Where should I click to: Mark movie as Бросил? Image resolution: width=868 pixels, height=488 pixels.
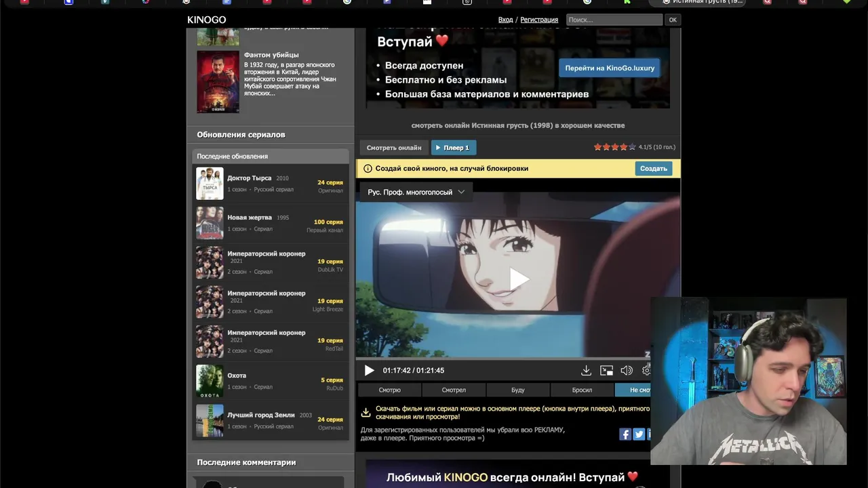582,390
